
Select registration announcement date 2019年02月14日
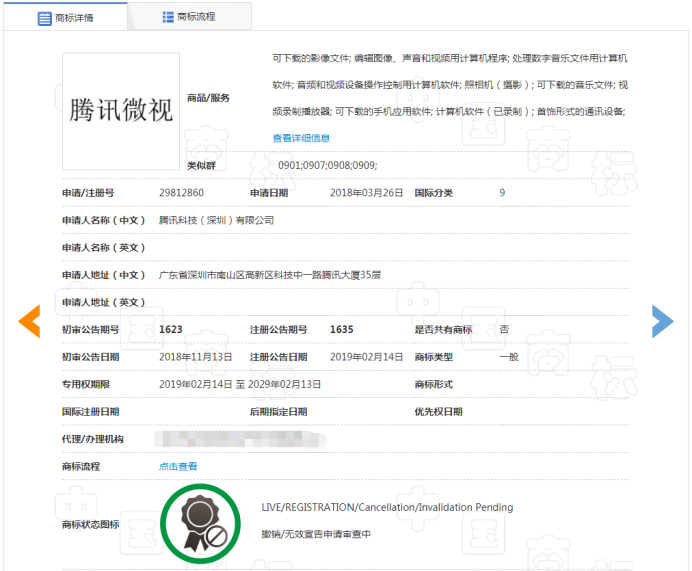[x=366, y=357]
